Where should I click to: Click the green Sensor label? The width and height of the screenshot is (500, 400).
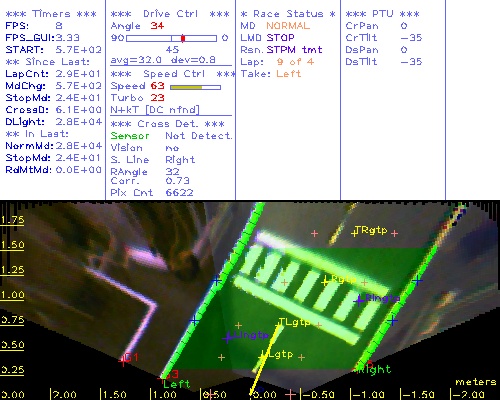[x=130, y=136]
